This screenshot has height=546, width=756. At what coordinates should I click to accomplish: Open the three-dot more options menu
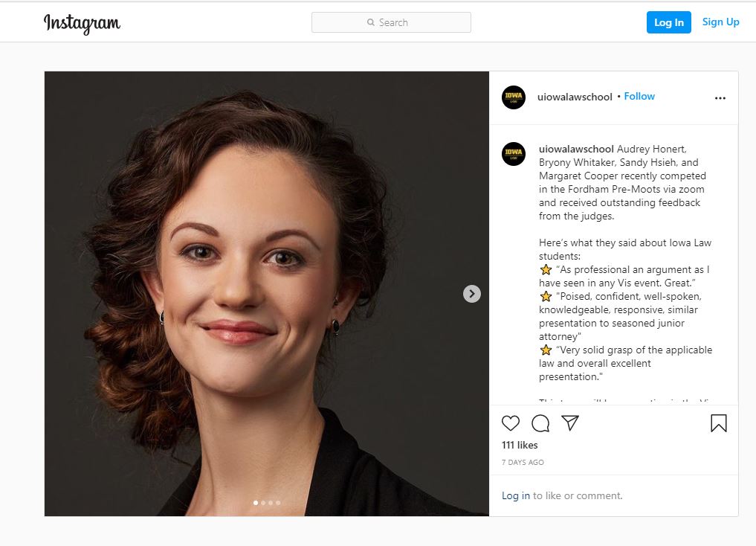(720, 97)
